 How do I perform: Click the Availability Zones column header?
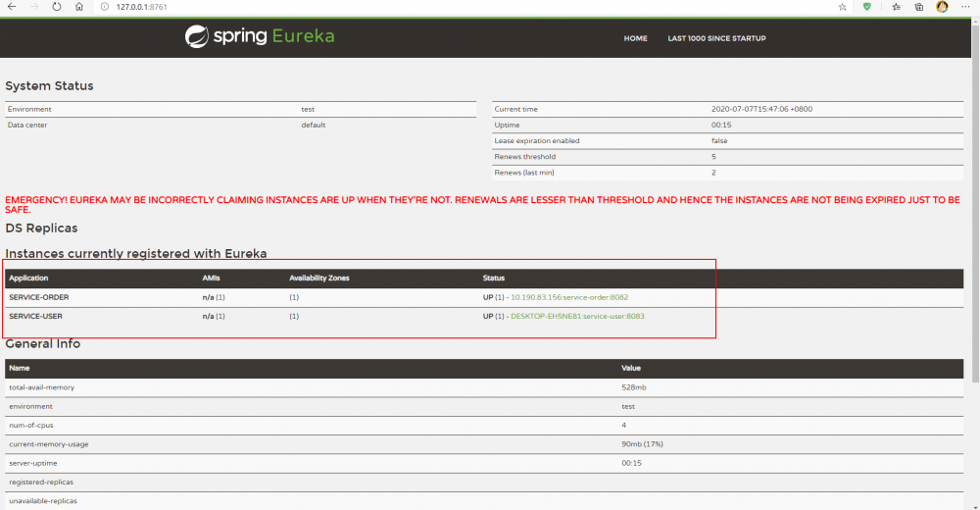319,278
